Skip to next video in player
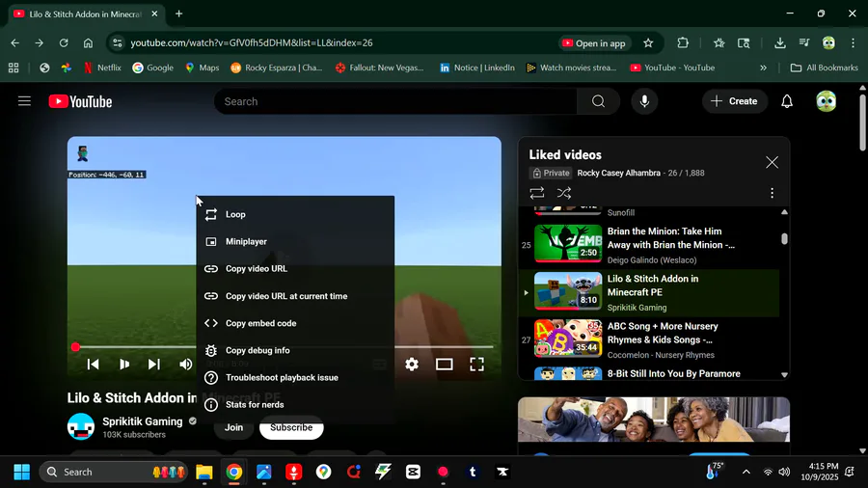Screen dimensions: 868x488 154,364
